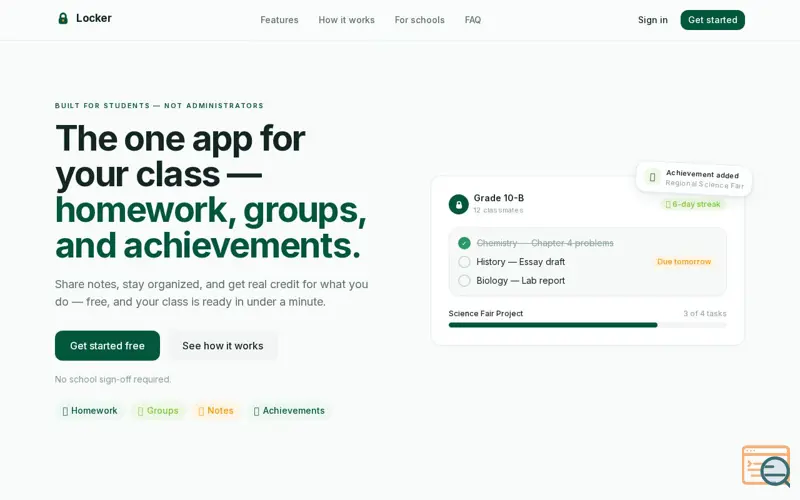800x500 pixels.
Task: Open the Features nav link
Action: pyautogui.click(x=279, y=20)
